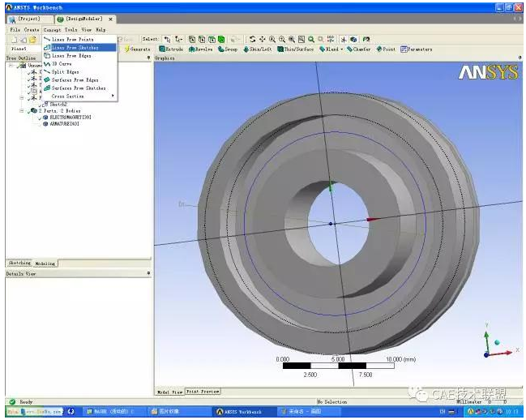Click the Zoom to Fit icon

292,39
